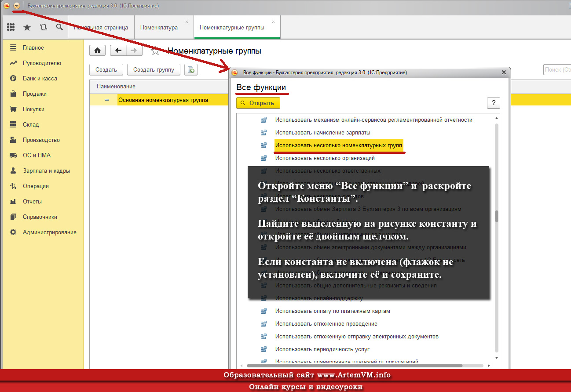The image size is (571, 392).
Task: Open the sections grid menu icon
Action: 11,27
